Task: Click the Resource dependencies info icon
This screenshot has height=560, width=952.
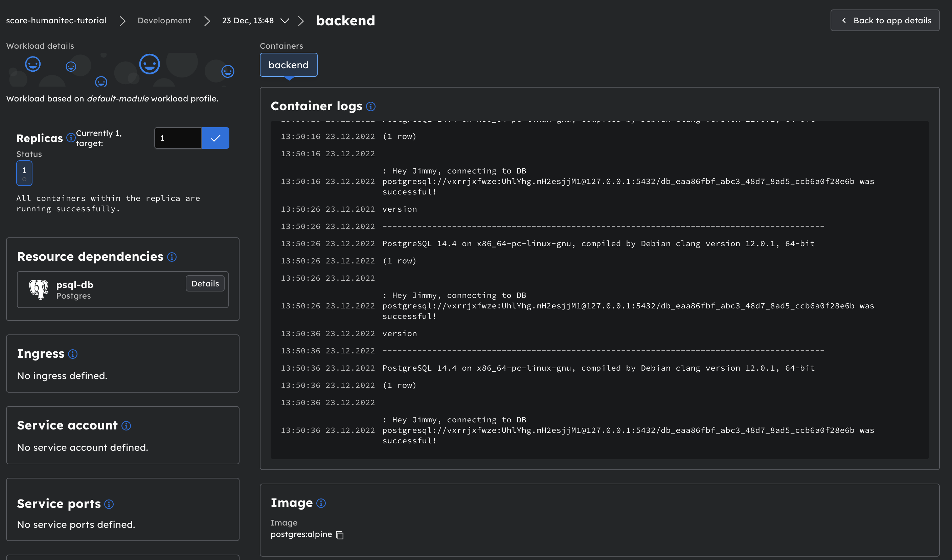Action: (172, 258)
